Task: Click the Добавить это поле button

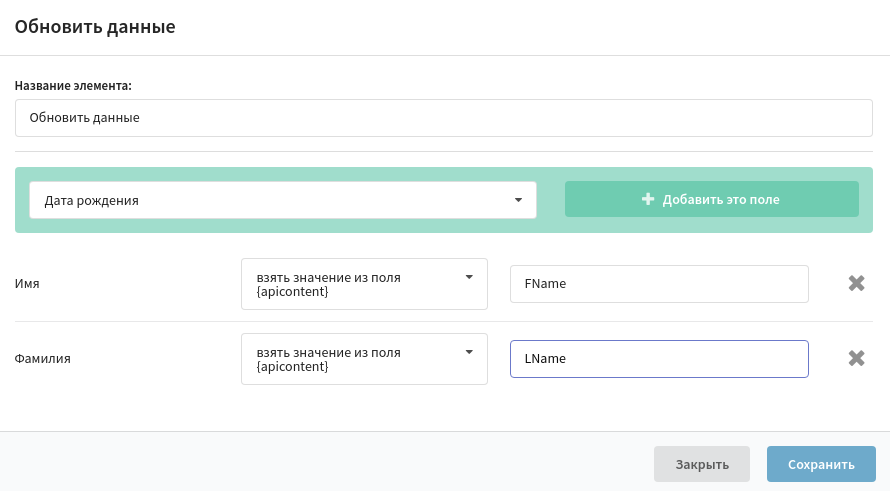Action: pos(711,199)
